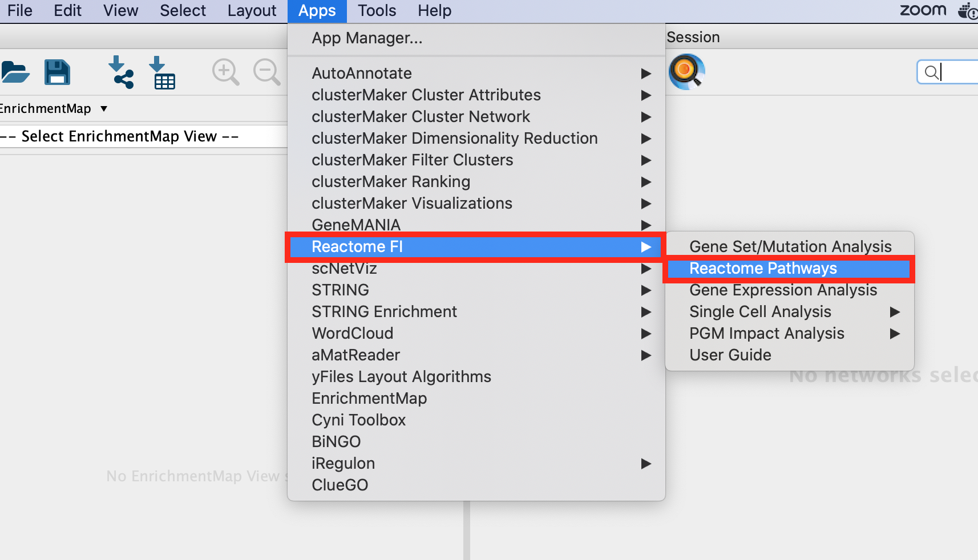Image resolution: width=978 pixels, height=560 pixels.
Task: Launch ClueGO from the Apps menu
Action: pos(340,485)
